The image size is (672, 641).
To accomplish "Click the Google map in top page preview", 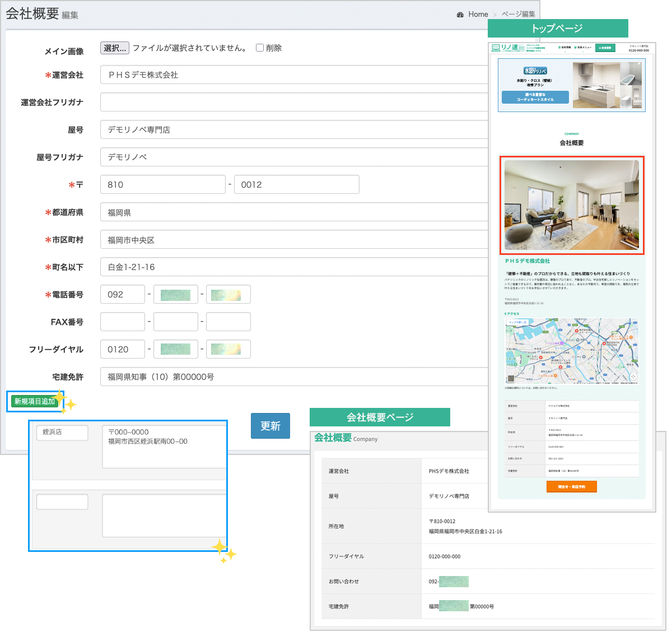I will [572, 351].
